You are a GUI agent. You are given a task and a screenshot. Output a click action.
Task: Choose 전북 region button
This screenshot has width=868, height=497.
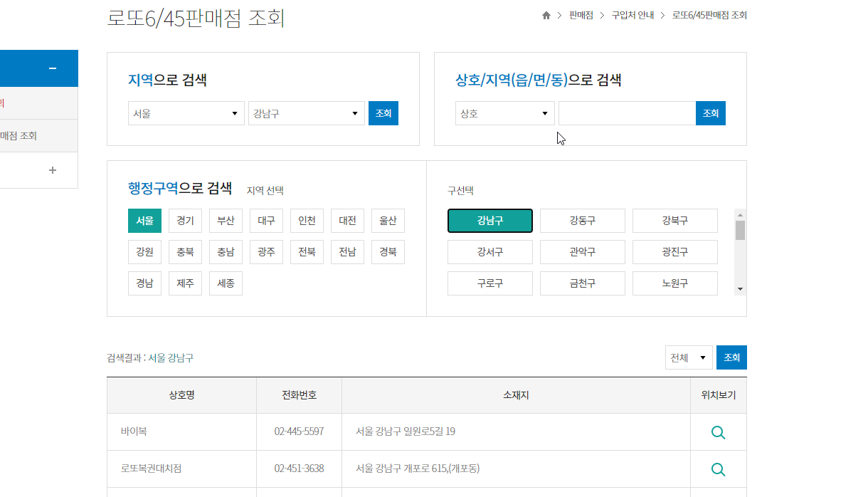pyautogui.click(x=307, y=252)
